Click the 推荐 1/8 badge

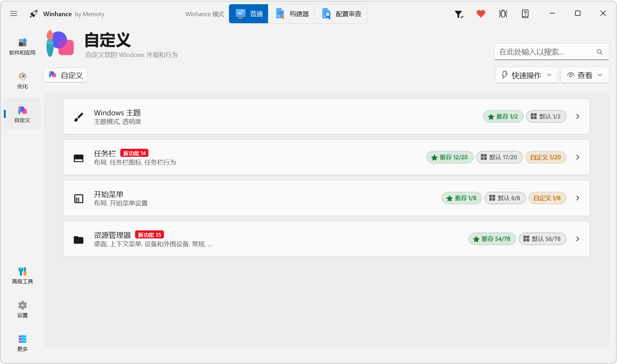pyautogui.click(x=462, y=198)
